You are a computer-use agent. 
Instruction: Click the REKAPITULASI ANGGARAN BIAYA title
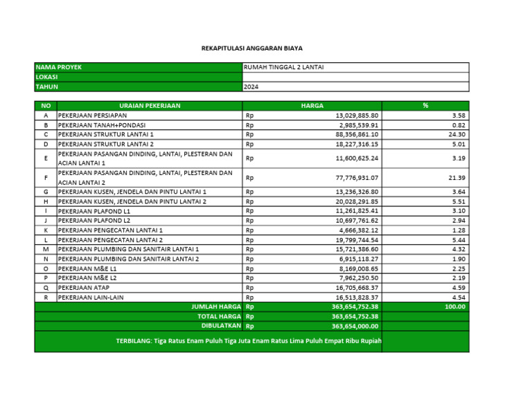click(x=251, y=48)
